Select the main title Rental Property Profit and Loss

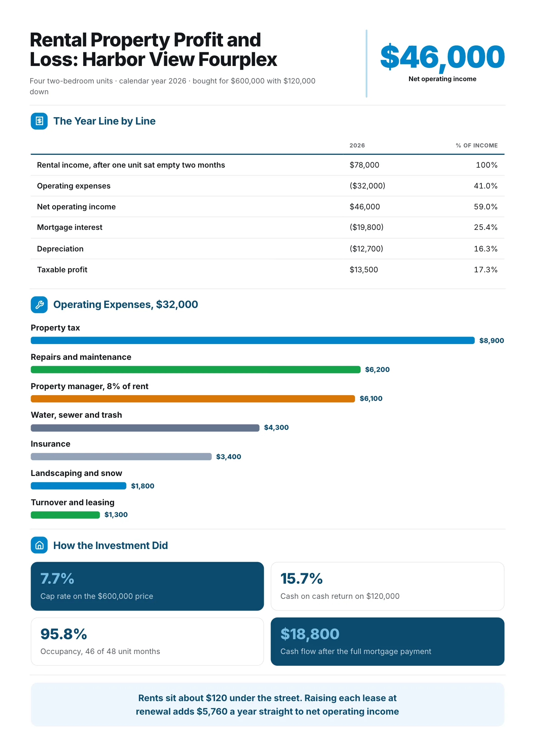(x=153, y=49)
